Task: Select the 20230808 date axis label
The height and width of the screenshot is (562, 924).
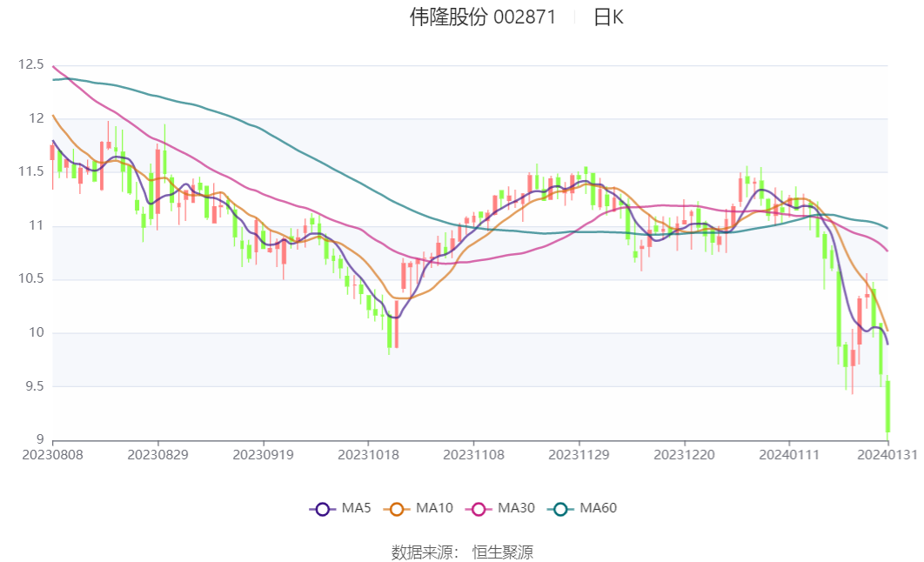Action: tap(52, 455)
